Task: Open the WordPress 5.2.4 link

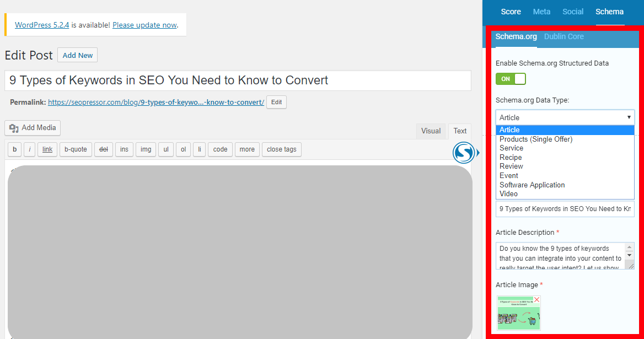Action: [42, 25]
